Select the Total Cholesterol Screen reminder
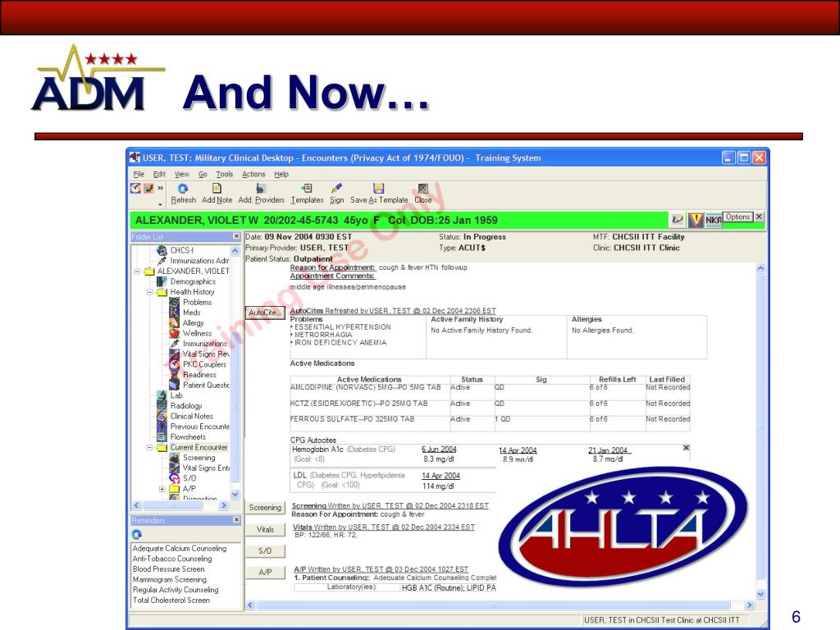The image size is (840, 630). click(x=171, y=600)
